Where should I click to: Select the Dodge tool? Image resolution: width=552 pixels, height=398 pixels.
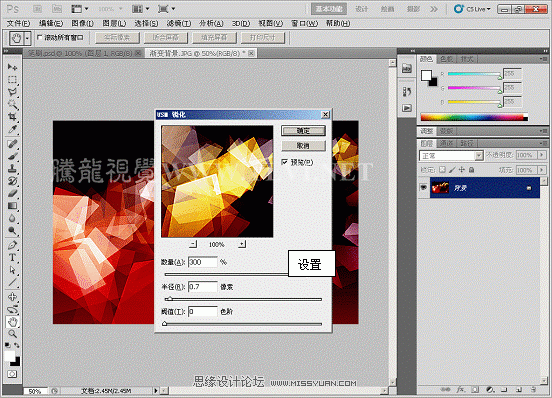(12, 230)
